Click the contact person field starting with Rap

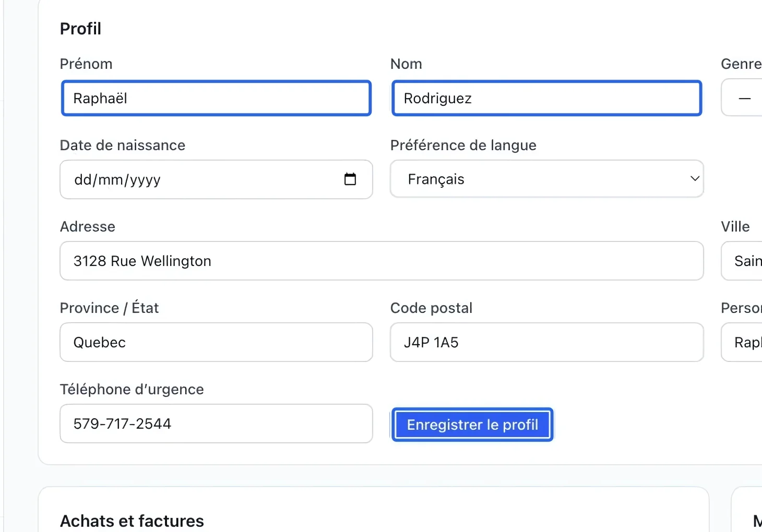742,342
